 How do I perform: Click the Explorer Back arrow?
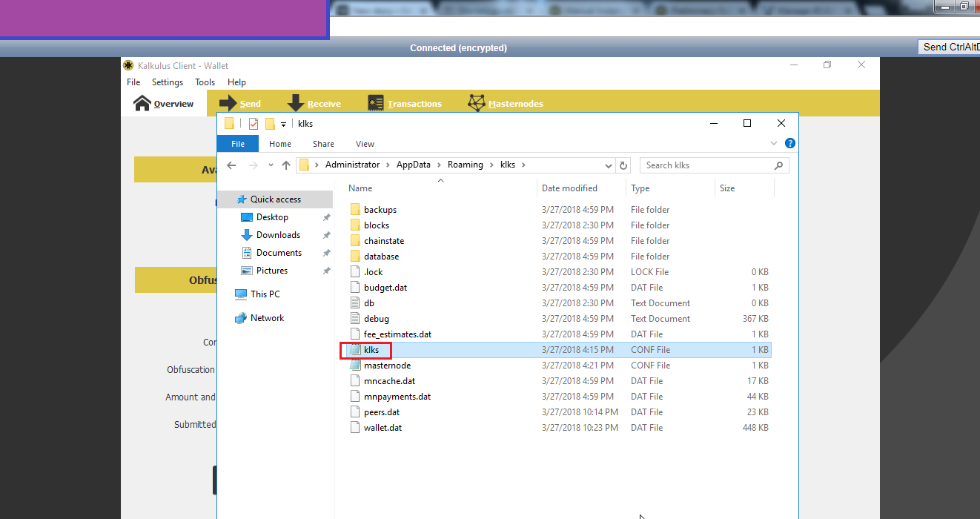click(x=231, y=165)
